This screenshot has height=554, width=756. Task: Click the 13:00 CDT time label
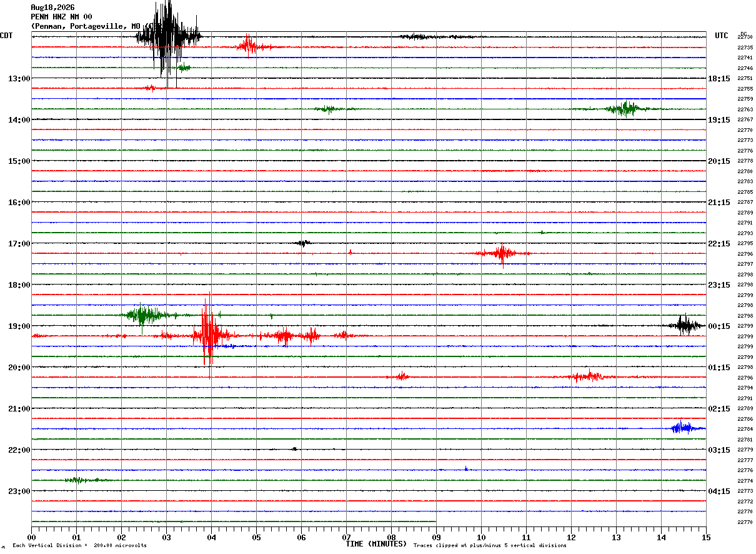coord(19,79)
